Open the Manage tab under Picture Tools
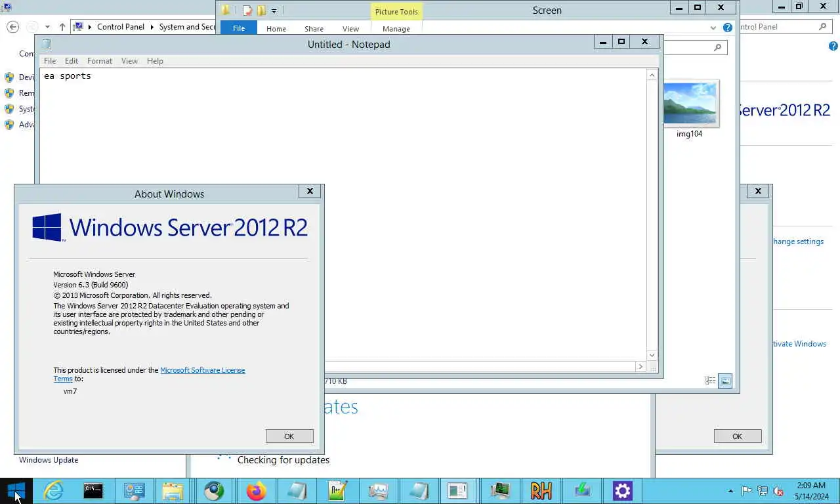The height and width of the screenshot is (504, 840). 396,29
